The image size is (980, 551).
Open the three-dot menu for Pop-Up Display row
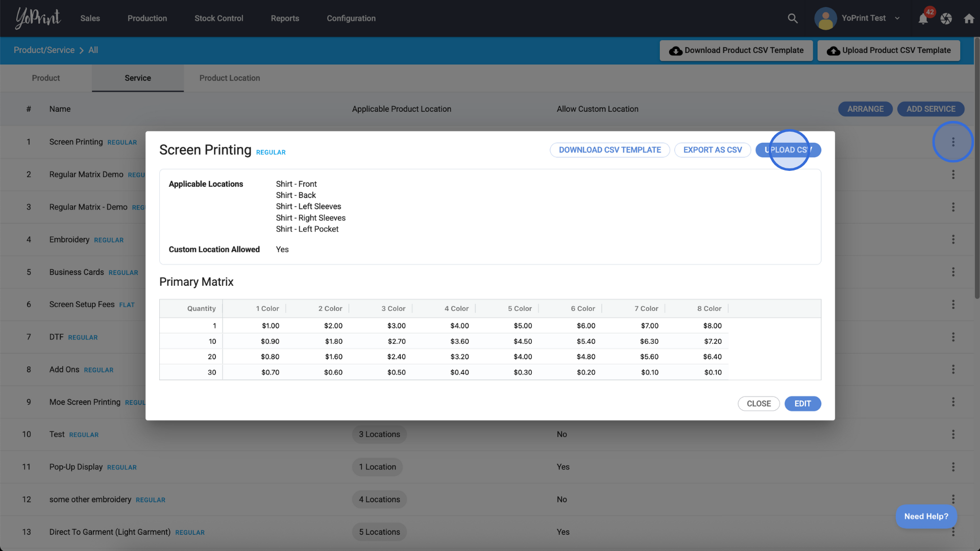pos(953,467)
